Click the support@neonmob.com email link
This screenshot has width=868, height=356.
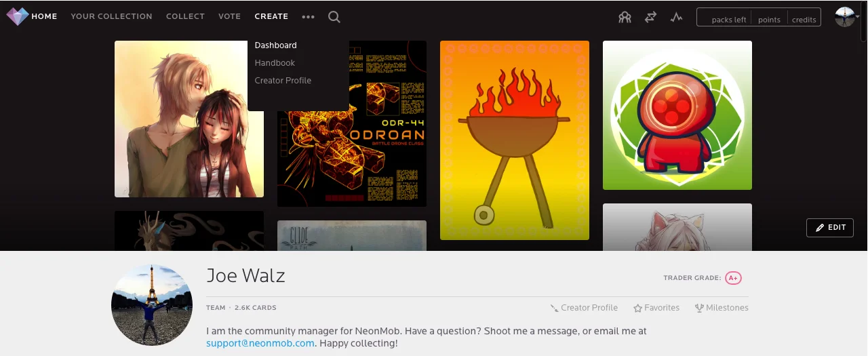260,343
